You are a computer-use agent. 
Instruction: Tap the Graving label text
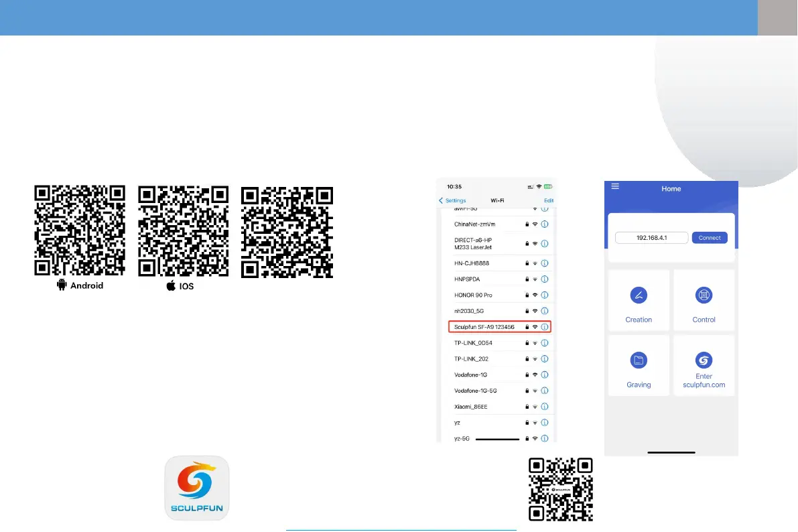[638, 385]
